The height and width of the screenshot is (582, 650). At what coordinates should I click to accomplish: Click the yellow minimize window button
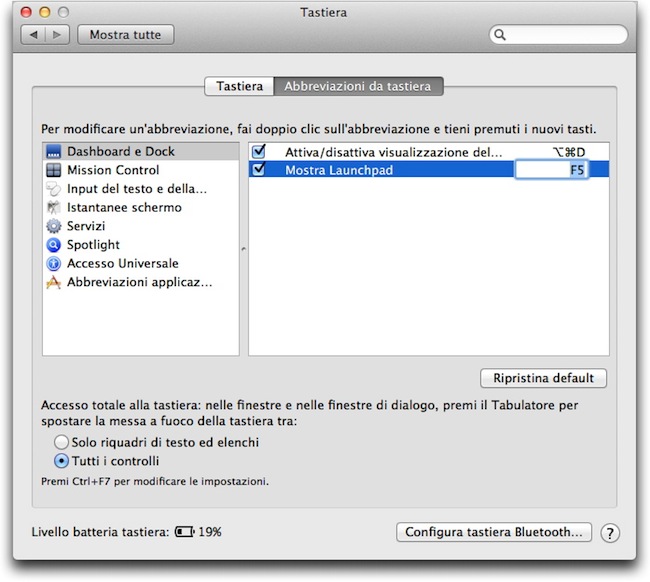point(45,12)
